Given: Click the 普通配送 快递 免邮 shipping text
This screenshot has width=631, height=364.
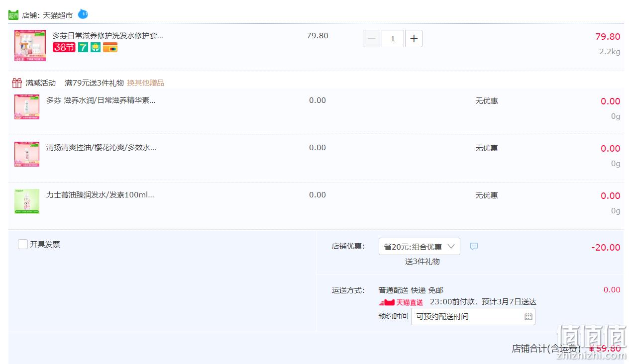Looking at the screenshot, I should (x=411, y=290).
